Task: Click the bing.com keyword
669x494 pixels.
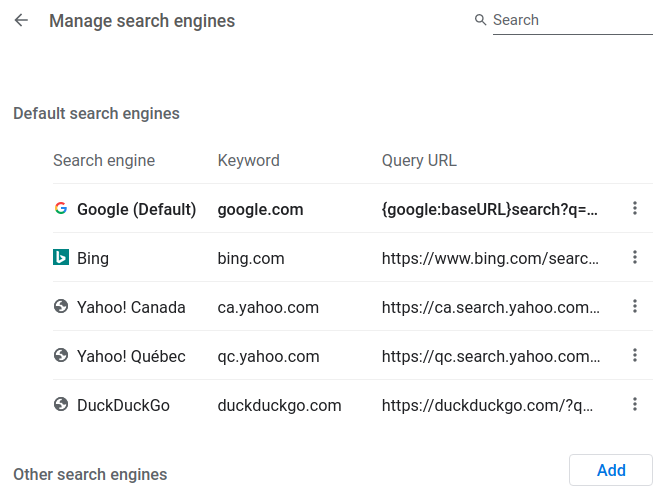Action: tap(251, 259)
